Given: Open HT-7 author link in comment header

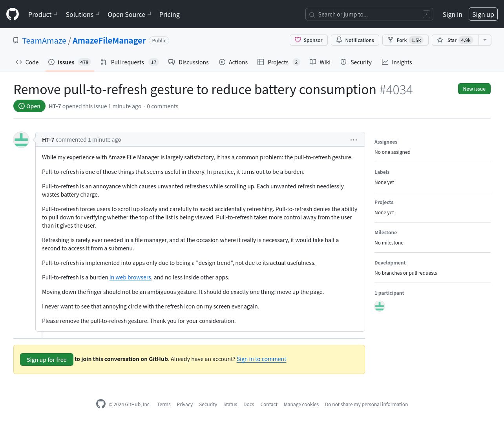Looking at the screenshot, I should coord(48,140).
